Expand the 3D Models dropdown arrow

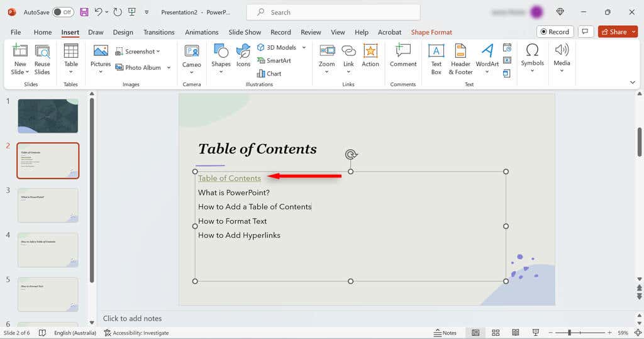(304, 47)
